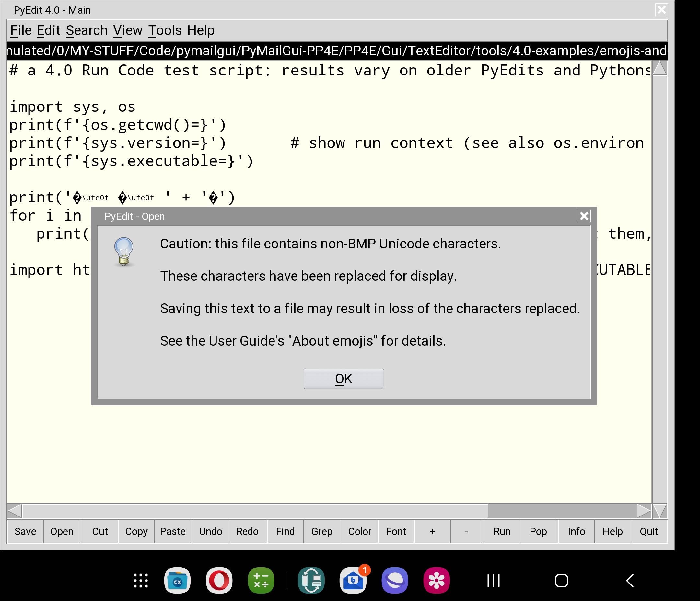Image resolution: width=700 pixels, height=601 pixels.
Task: Click the Save toolbar button
Action: pos(25,531)
